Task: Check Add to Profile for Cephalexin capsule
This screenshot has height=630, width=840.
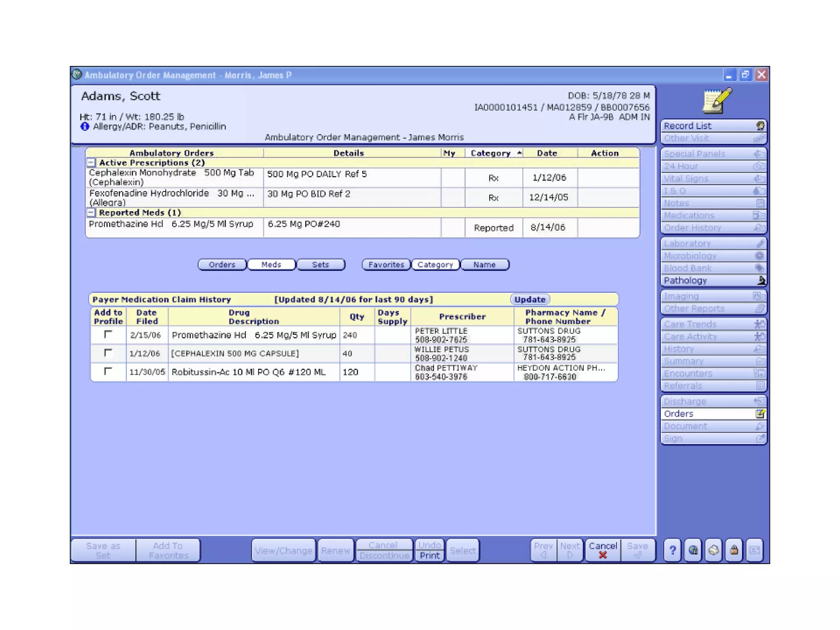Action: pos(108,353)
